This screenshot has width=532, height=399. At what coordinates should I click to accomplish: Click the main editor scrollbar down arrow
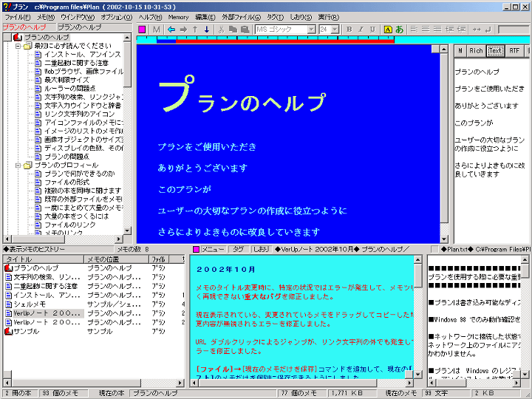[x=444, y=239]
